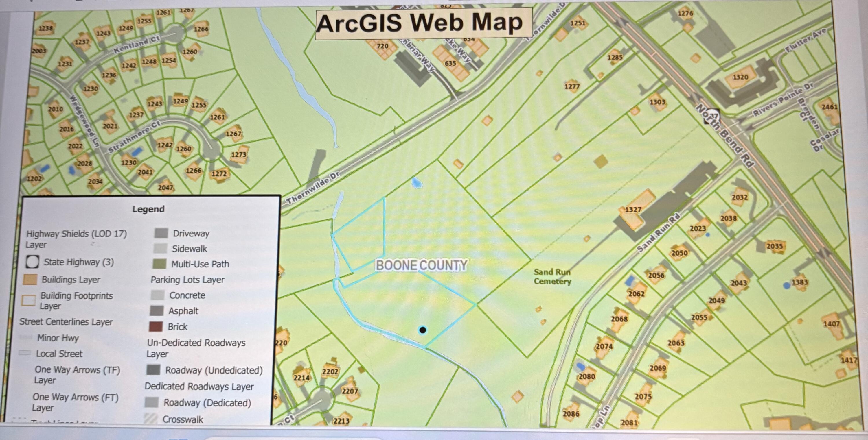
Task: Select the Local Street legend symbol
Action: click(x=25, y=353)
